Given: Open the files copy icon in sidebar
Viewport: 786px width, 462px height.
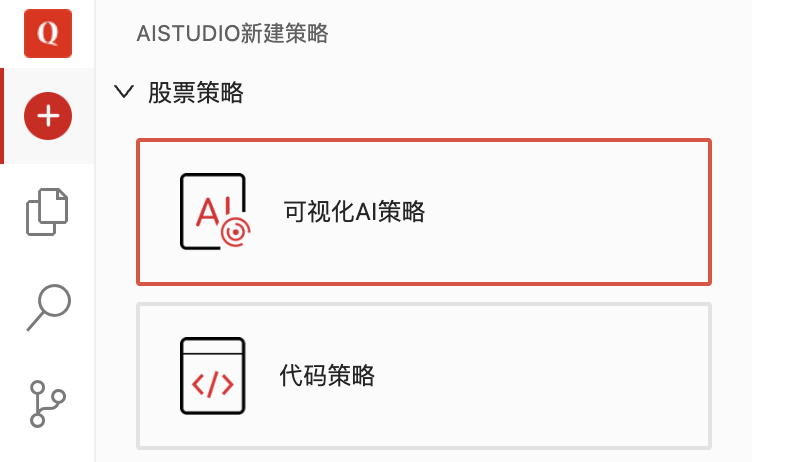Looking at the screenshot, I should 47,212.
